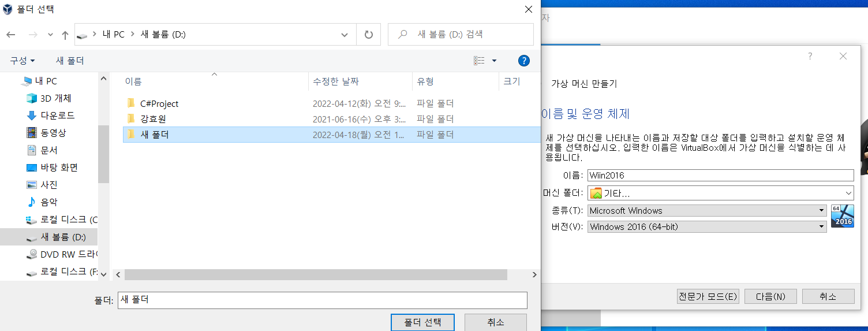The width and height of the screenshot is (868, 331).
Task: Click horizontal scrollbar right arrow
Action: [x=535, y=275]
